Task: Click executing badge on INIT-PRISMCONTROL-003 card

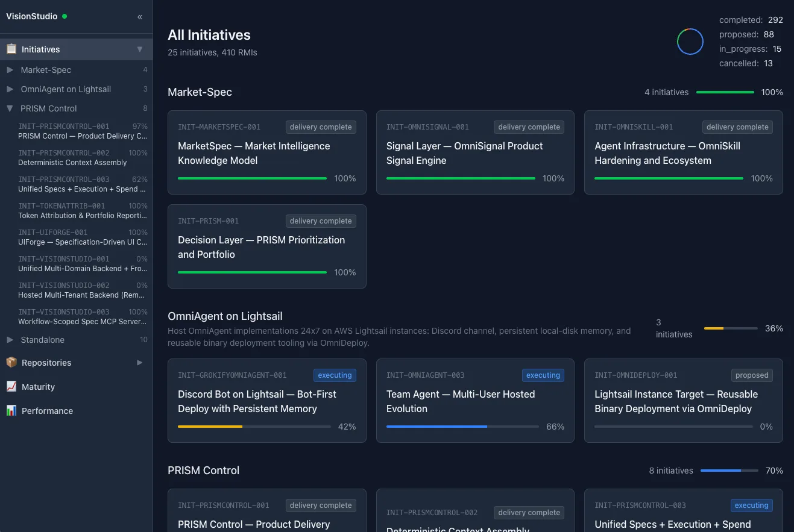Action: click(x=752, y=505)
